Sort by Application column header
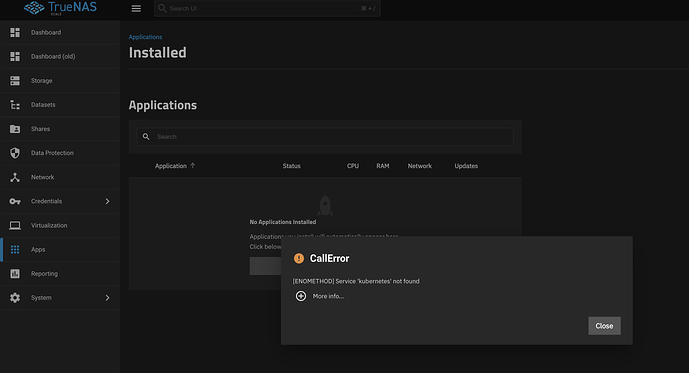The height and width of the screenshot is (373, 689). (170, 166)
